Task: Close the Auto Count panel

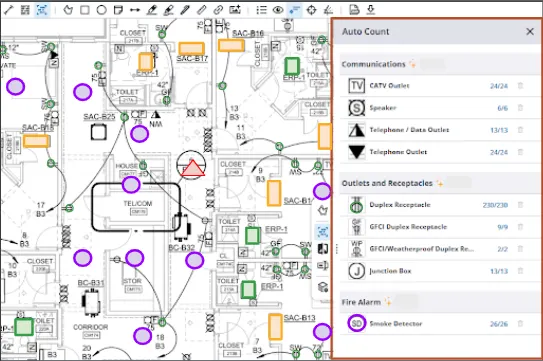Action: [x=530, y=32]
